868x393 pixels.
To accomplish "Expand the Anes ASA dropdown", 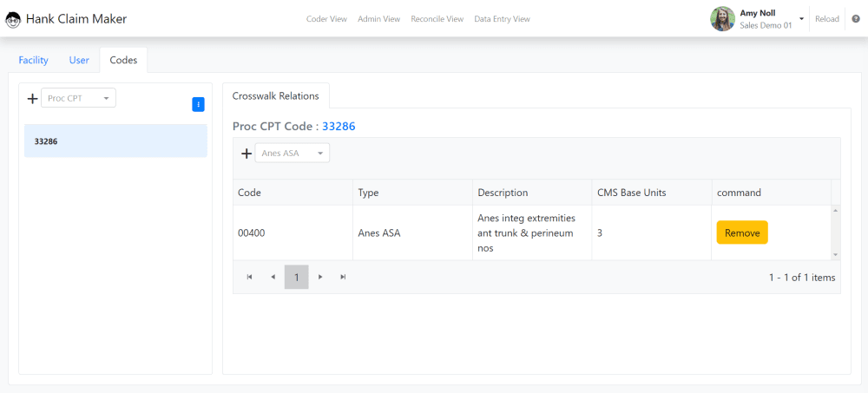I will click(293, 153).
